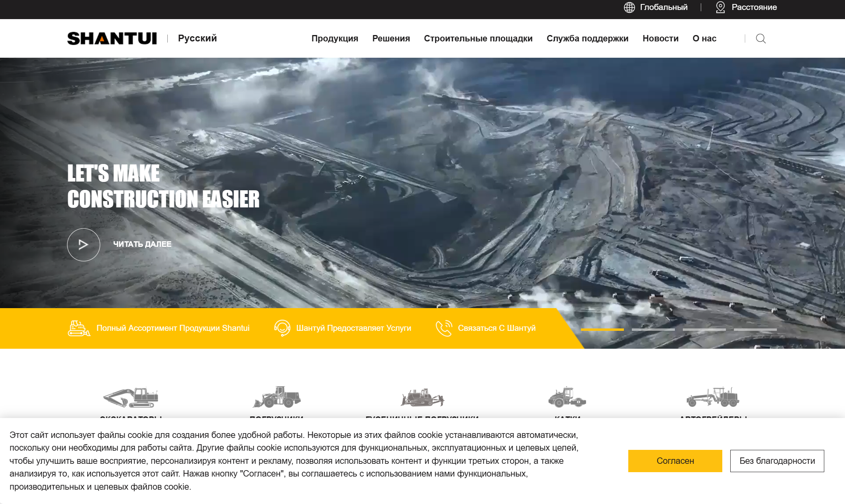Open search with magnifier icon

click(761, 39)
